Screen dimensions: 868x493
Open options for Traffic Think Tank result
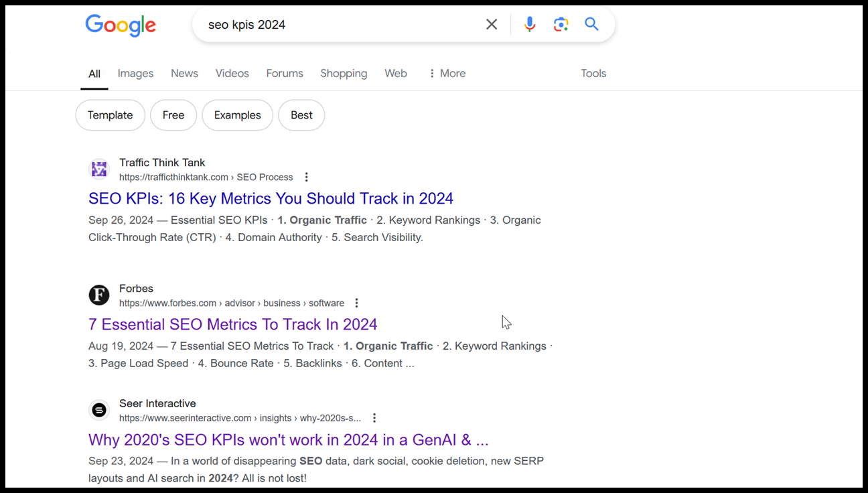coord(307,178)
